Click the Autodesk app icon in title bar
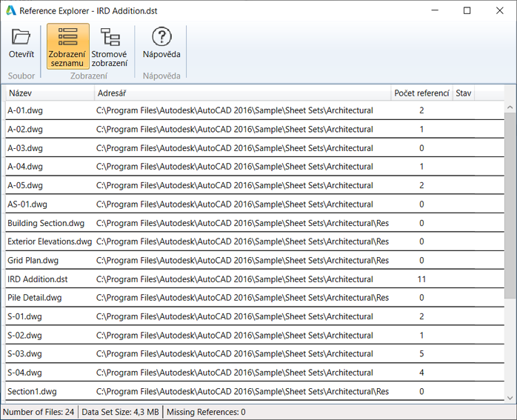 tap(10, 11)
